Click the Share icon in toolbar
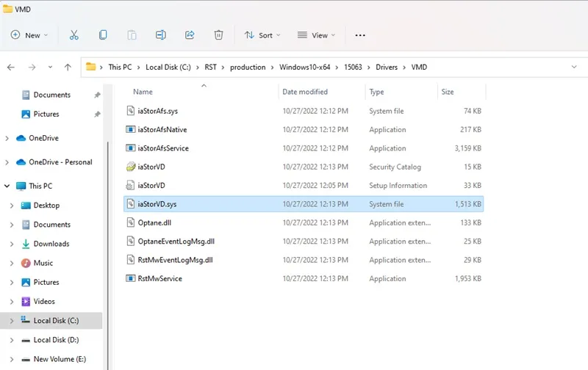 tap(190, 35)
